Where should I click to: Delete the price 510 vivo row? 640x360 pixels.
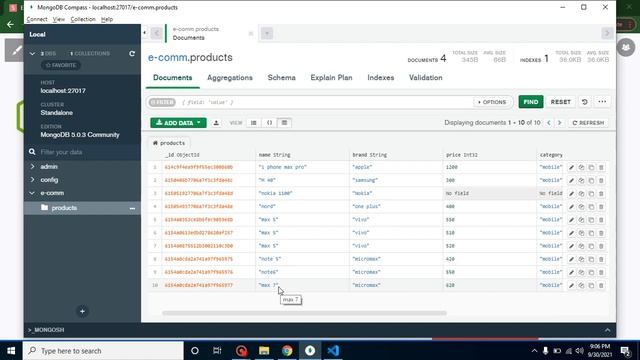click(601, 233)
